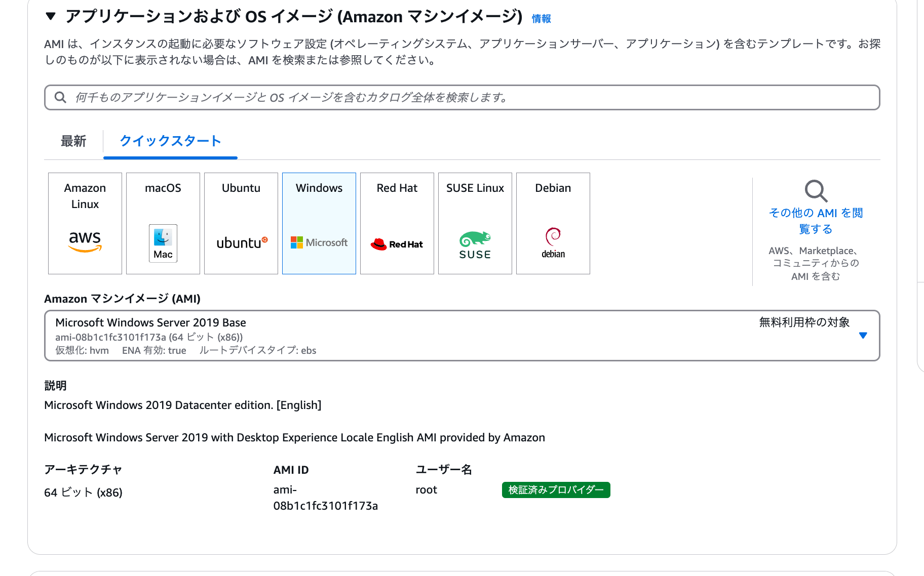
Task: Click the ルートデバイスタイプ: ebs detail
Action: point(258,350)
